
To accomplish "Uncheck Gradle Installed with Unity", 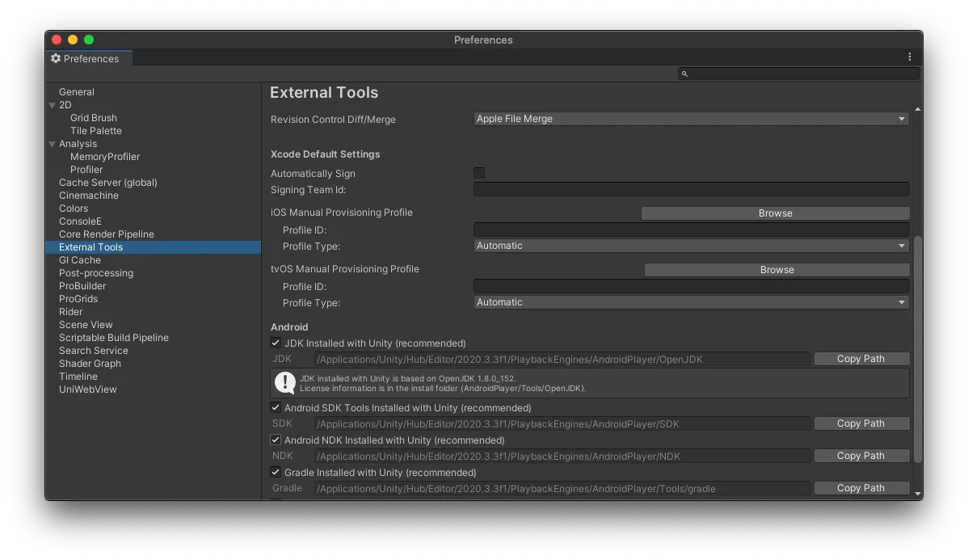I will point(276,472).
